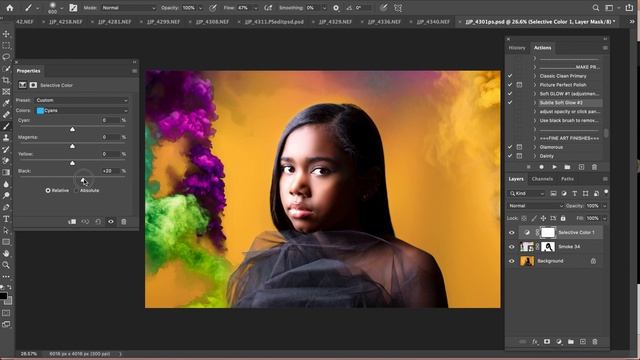Screen dimensions: 640x360
Task: Select the Gradient tool
Action: [6, 173]
